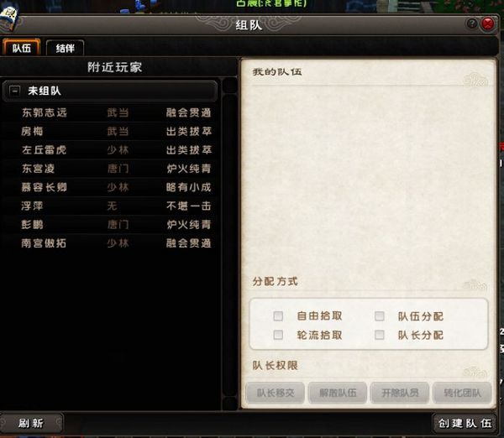
Task: Click the 开除队员 button
Action: (x=400, y=393)
